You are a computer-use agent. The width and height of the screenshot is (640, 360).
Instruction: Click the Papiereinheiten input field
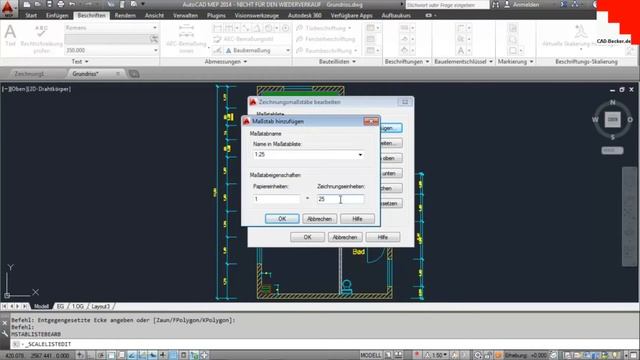pos(276,199)
